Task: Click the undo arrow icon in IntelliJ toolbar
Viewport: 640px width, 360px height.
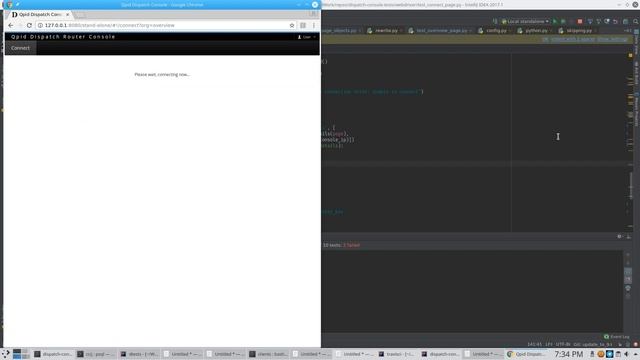Action: pos(616,21)
